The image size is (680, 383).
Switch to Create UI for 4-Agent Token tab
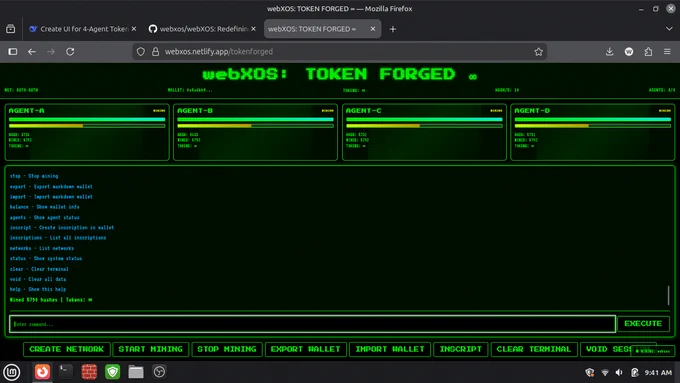(78, 29)
